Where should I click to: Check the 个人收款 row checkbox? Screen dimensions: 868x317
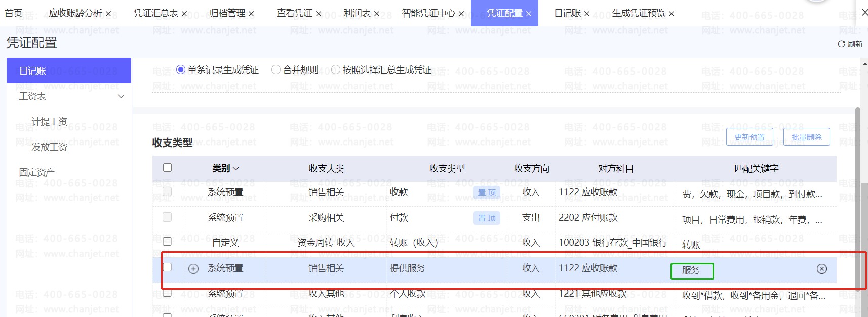[167, 292]
